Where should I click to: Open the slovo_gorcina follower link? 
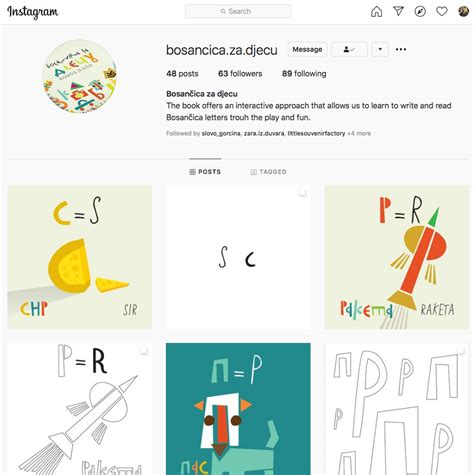coord(221,133)
